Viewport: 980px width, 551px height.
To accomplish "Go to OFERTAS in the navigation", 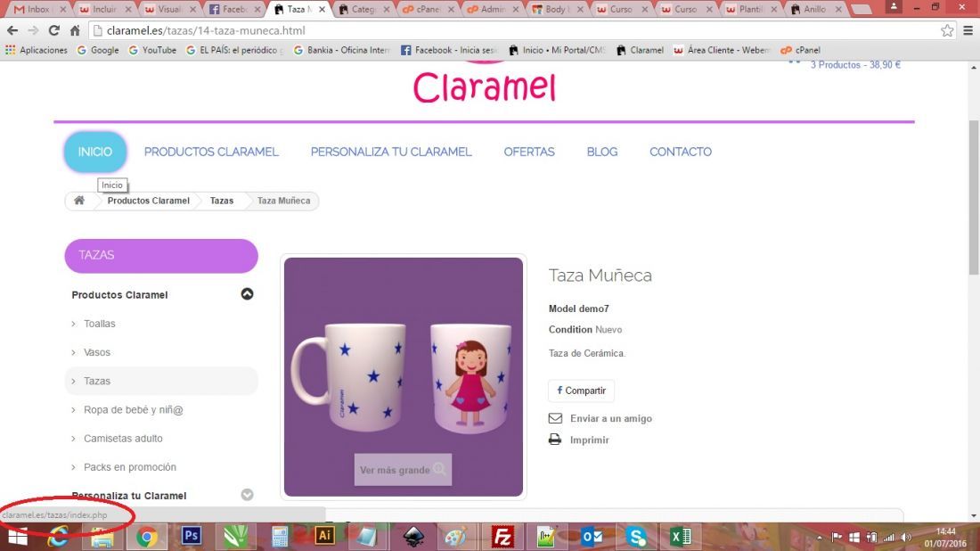I will (528, 152).
